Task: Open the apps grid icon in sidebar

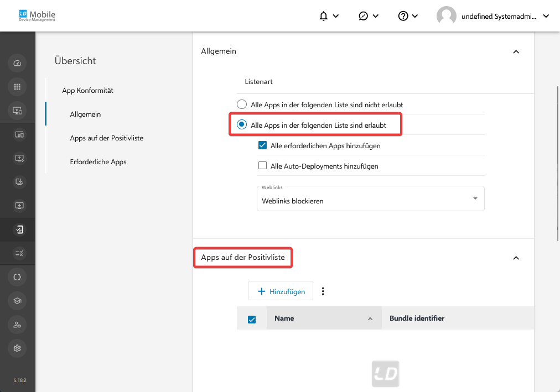Action: coord(17,87)
